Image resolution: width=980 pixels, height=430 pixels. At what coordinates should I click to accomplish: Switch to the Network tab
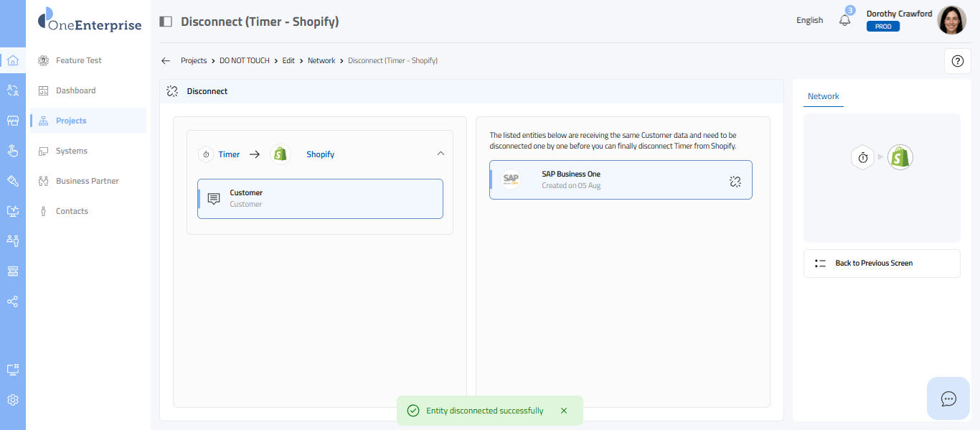823,96
